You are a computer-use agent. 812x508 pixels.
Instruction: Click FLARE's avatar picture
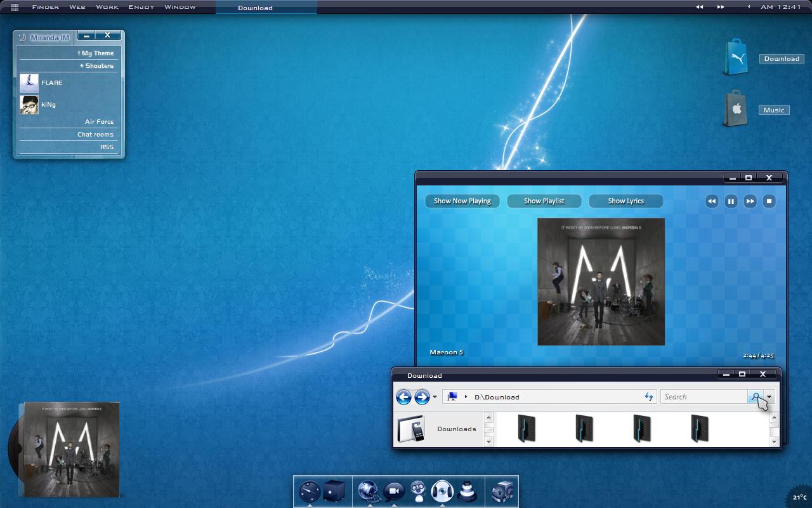(29, 83)
